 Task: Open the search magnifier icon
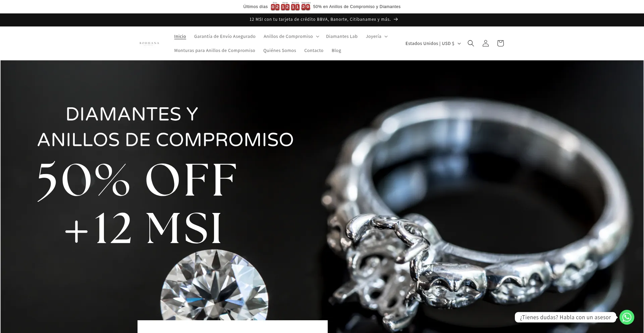coord(471,43)
